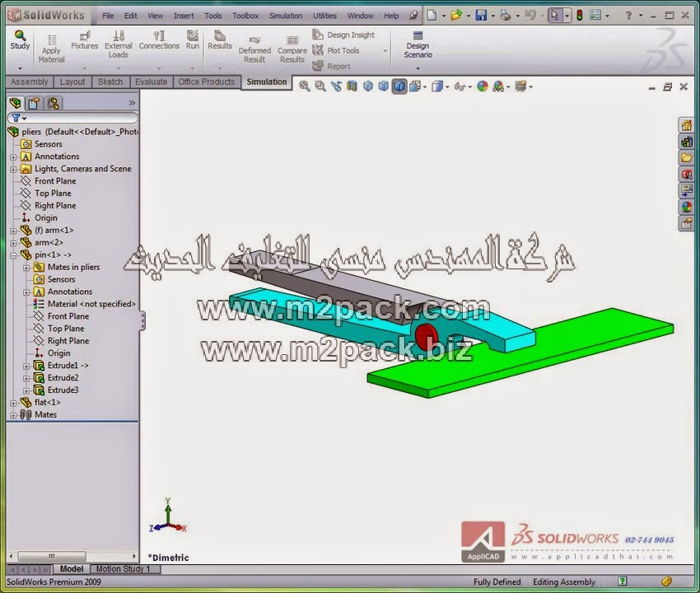The width and height of the screenshot is (700, 593).
Task: Open SolidWorks Resources home icon
Action: point(687,125)
